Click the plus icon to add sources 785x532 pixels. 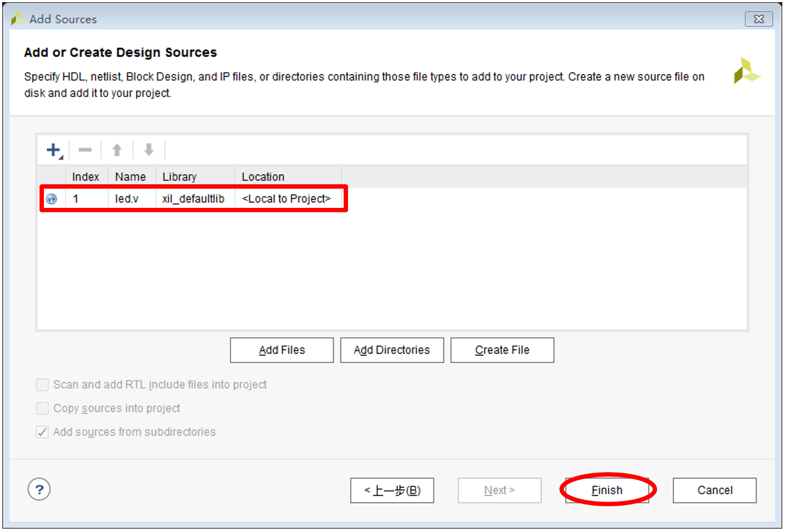click(53, 150)
